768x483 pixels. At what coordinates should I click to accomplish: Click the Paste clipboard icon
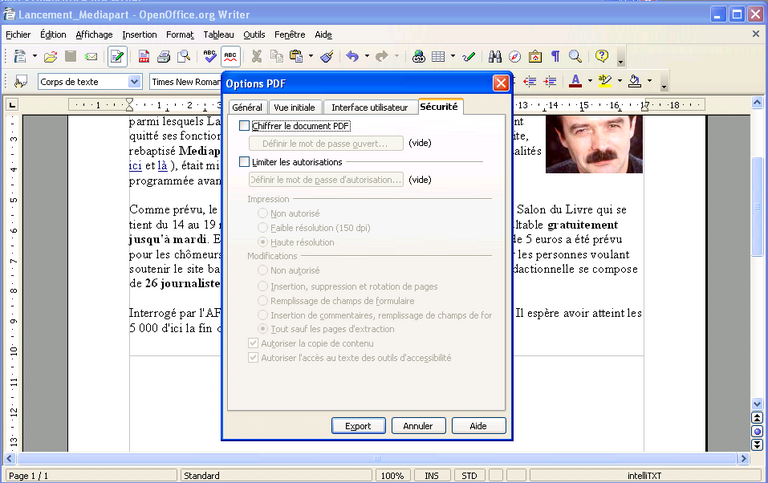click(296, 57)
